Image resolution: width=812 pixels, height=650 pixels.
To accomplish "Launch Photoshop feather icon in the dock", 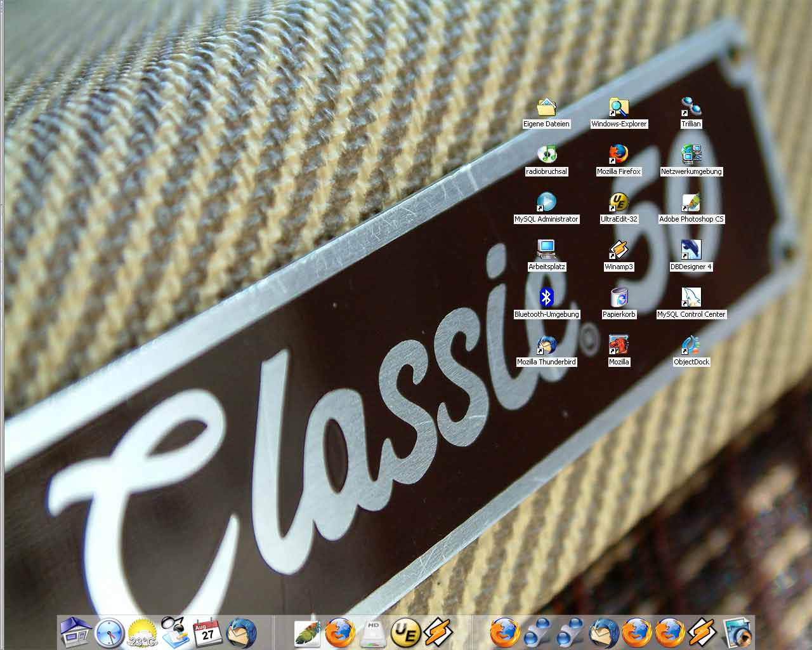I will pos(308,632).
